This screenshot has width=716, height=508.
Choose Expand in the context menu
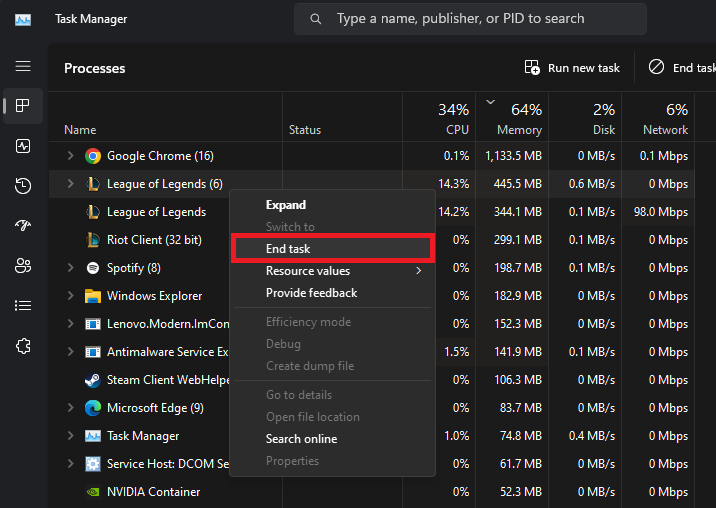[332, 205]
